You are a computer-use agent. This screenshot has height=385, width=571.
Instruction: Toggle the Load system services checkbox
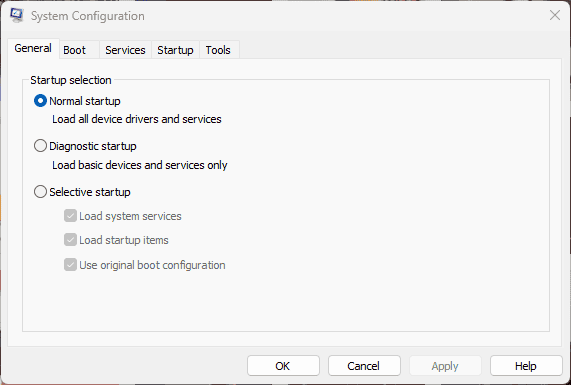(70, 216)
